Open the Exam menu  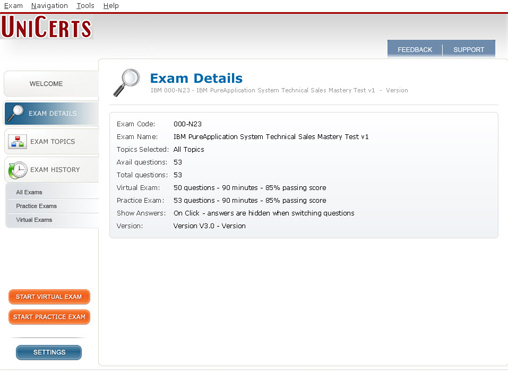13,6
